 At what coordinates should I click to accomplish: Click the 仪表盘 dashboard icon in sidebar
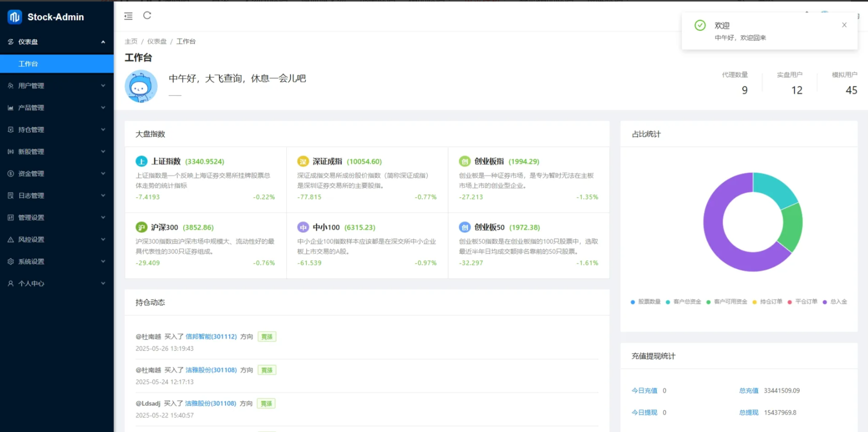[x=11, y=42]
